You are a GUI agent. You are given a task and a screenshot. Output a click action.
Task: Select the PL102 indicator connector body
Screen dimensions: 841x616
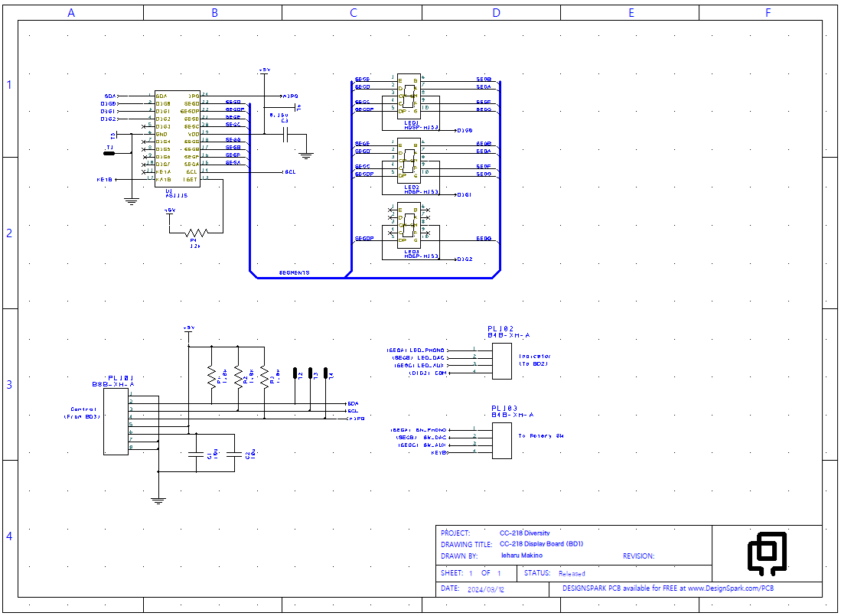coord(502,361)
